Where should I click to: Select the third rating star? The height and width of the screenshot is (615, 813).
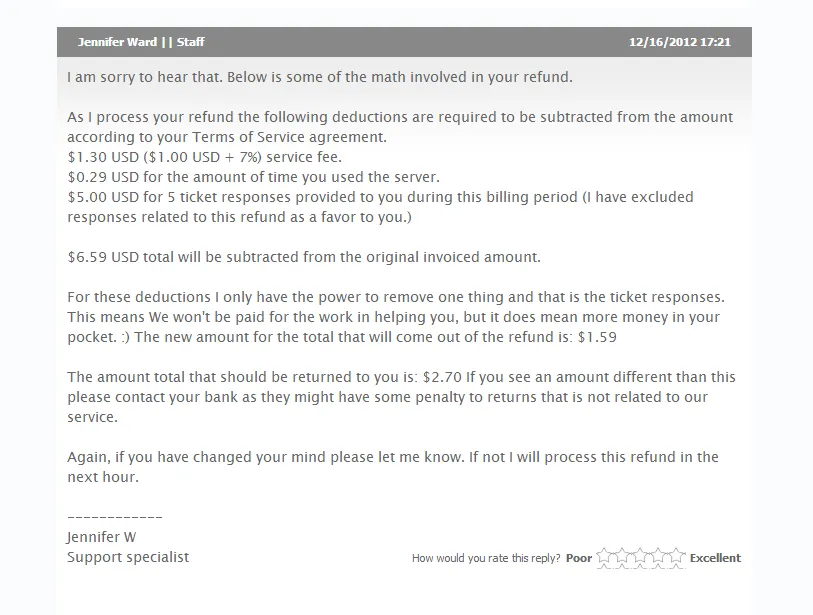coord(641,557)
